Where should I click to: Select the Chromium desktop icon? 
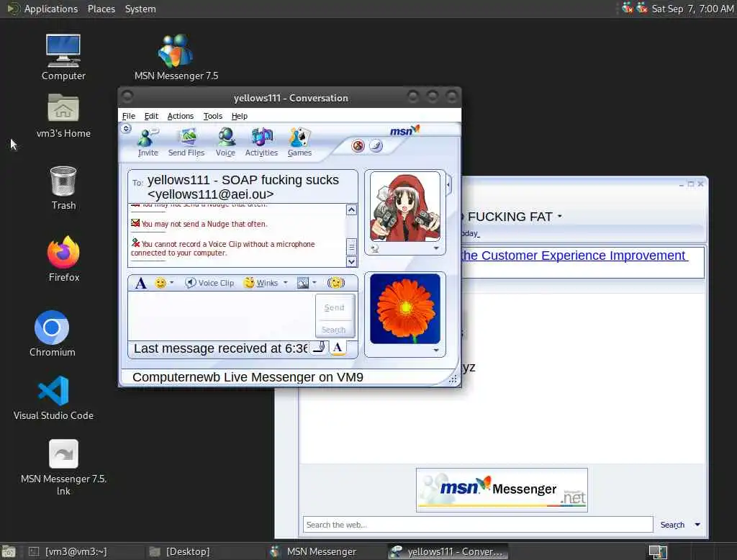tap(52, 334)
